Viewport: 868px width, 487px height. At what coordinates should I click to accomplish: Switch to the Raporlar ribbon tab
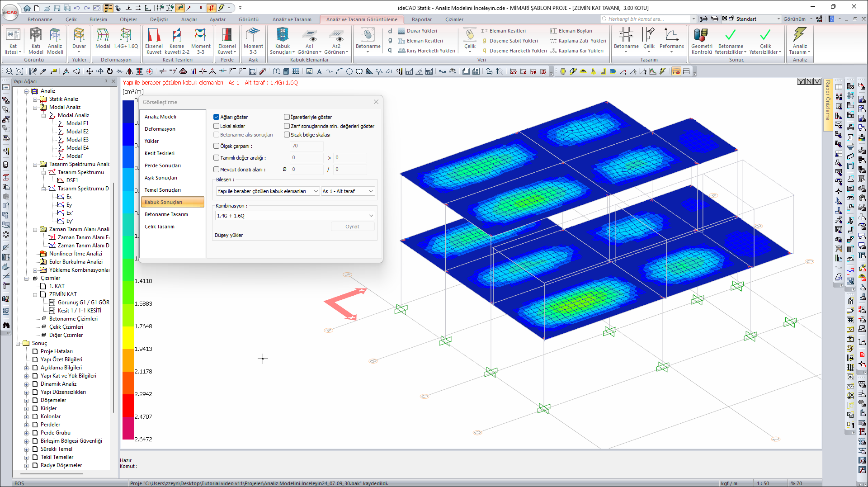click(x=421, y=19)
